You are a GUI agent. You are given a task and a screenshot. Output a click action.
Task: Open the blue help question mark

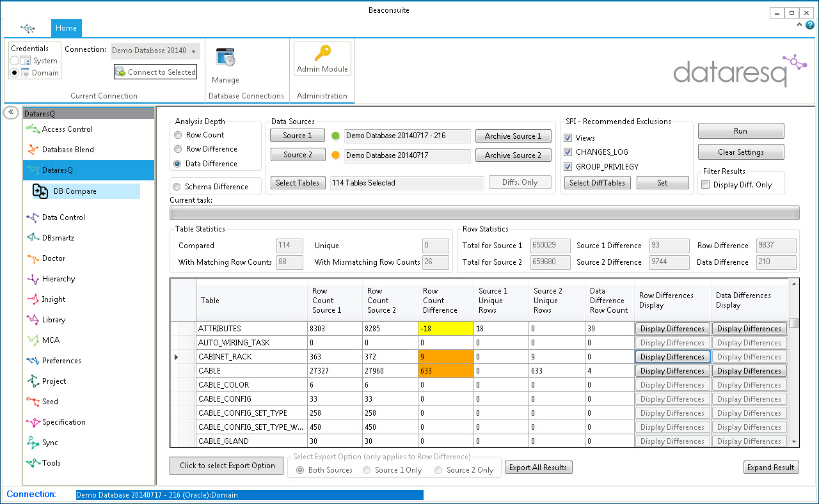(x=810, y=25)
